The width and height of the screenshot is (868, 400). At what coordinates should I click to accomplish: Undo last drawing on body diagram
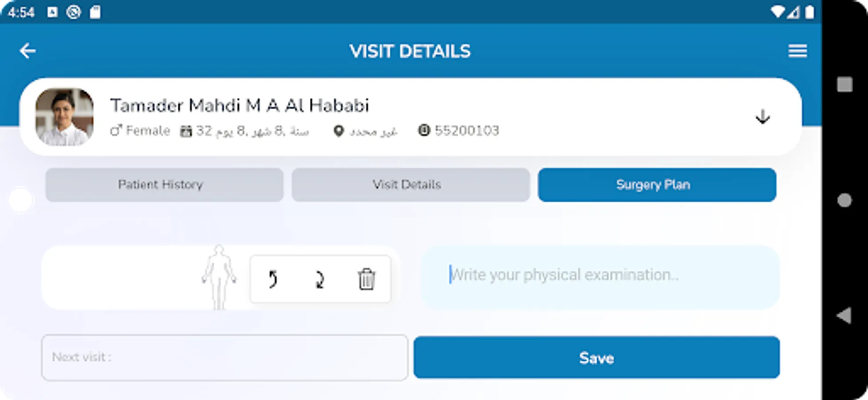coord(273,280)
